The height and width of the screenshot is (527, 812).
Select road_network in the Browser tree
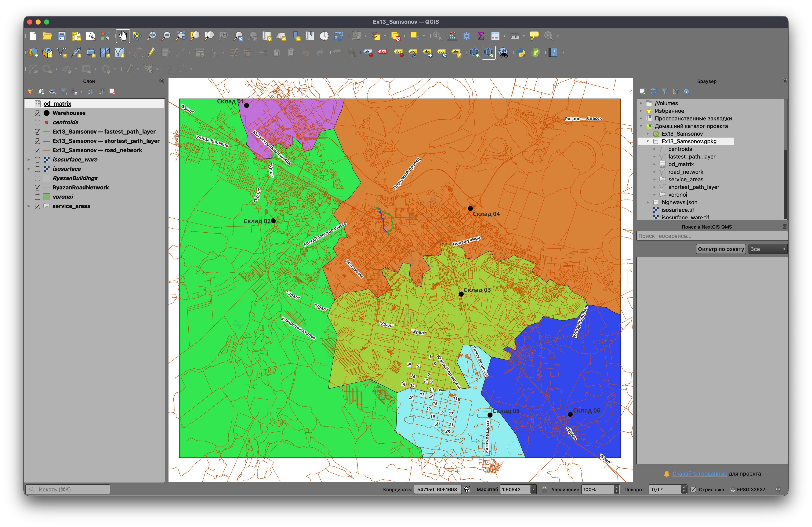[685, 172]
